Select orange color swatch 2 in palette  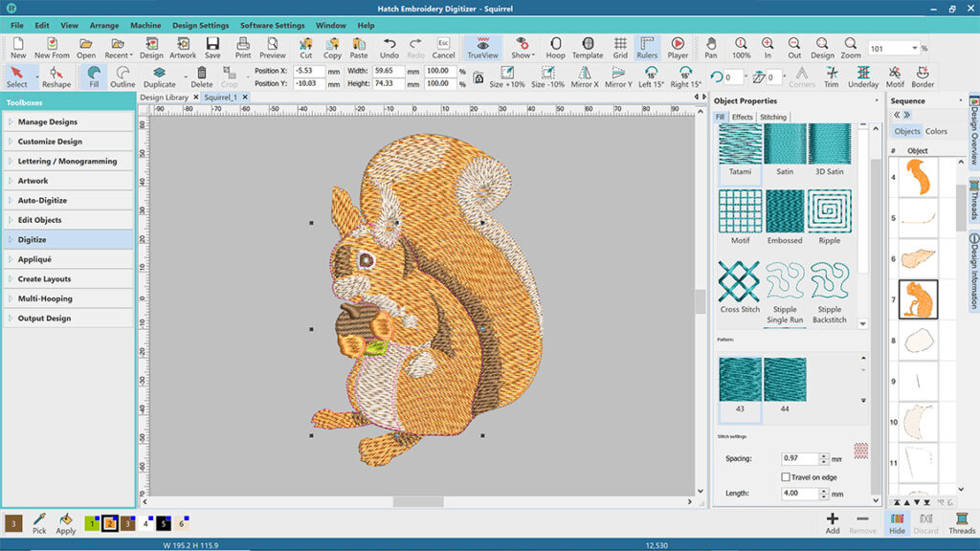pos(110,523)
